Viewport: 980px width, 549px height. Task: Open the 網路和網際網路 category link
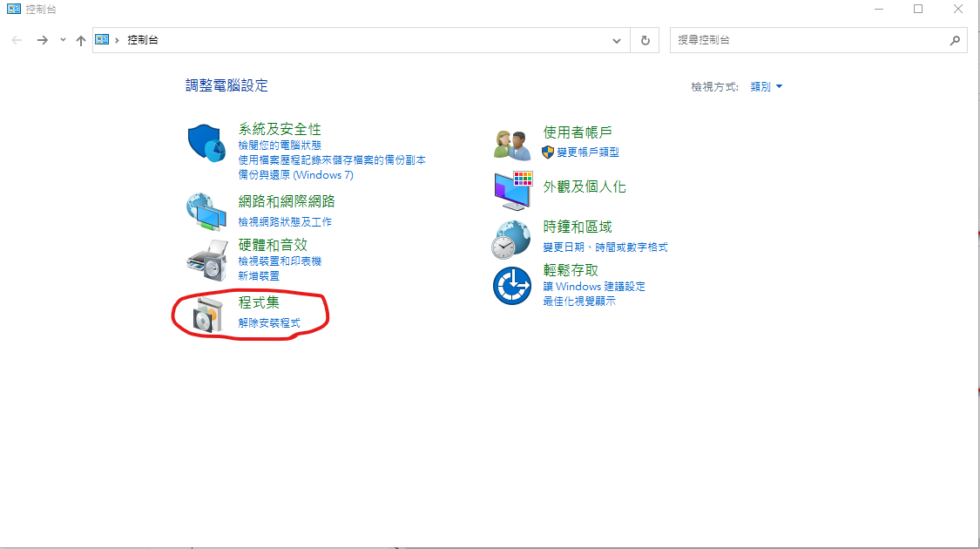(x=287, y=201)
